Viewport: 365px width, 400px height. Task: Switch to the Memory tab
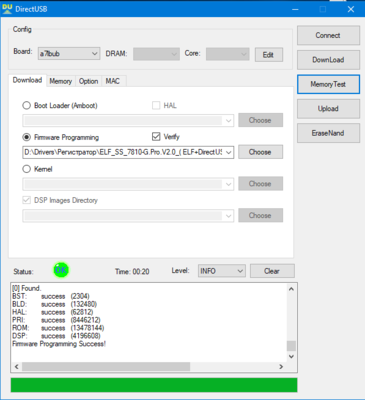60,81
